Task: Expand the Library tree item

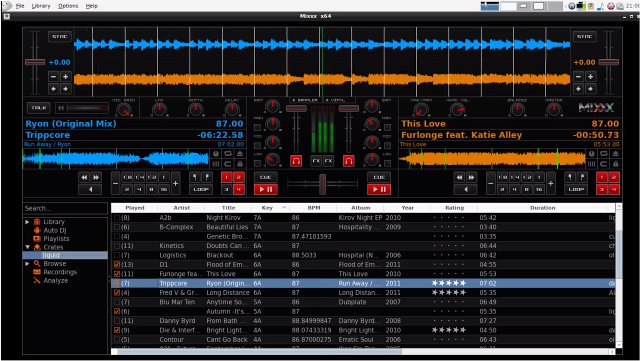Action: (27, 222)
